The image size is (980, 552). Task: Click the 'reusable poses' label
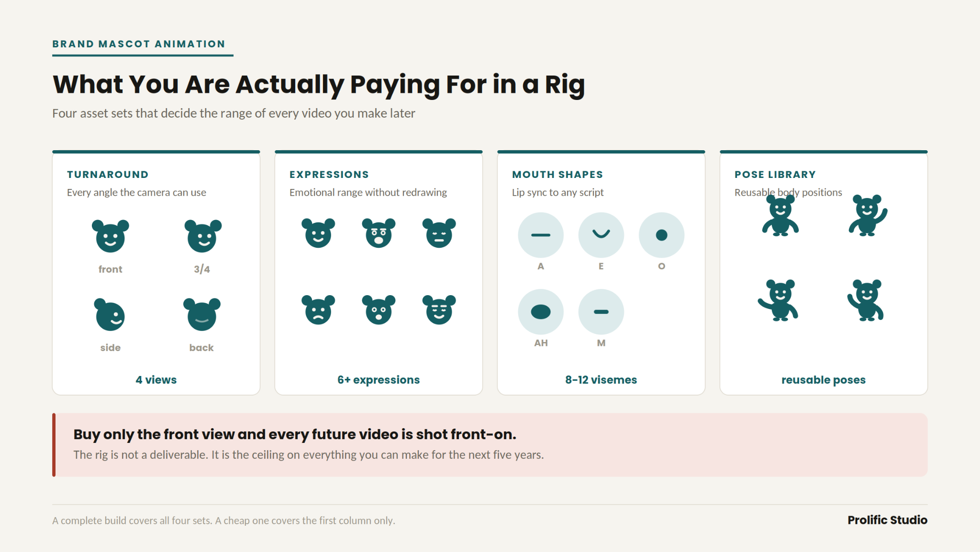(x=824, y=380)
